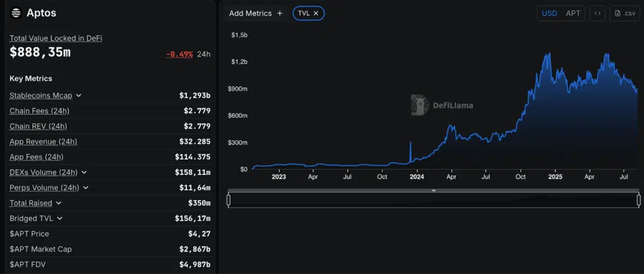Viewport: 644px width, 274px height.
Task: Click the left handle of timeline range slider
Action: click(228, 200)
